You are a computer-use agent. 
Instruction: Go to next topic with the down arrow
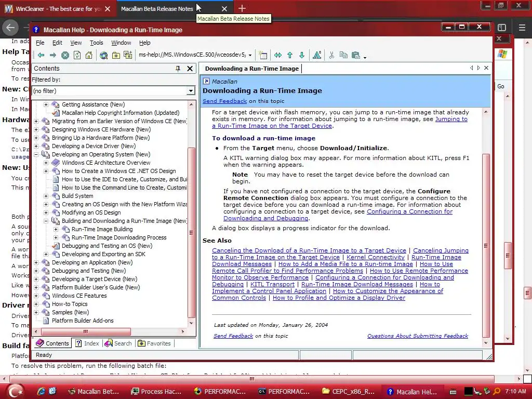(x=302, y=55)
